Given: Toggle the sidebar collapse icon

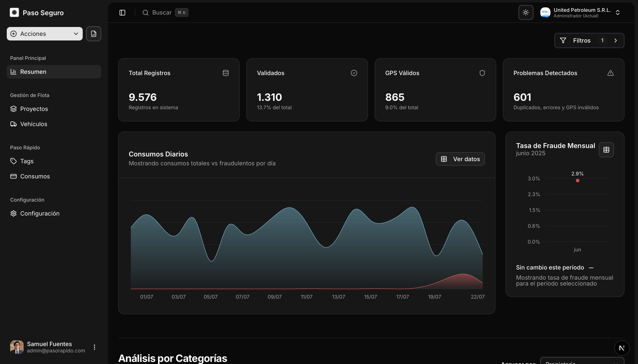Looking at the screenshot, I should [x=123, y=12].
